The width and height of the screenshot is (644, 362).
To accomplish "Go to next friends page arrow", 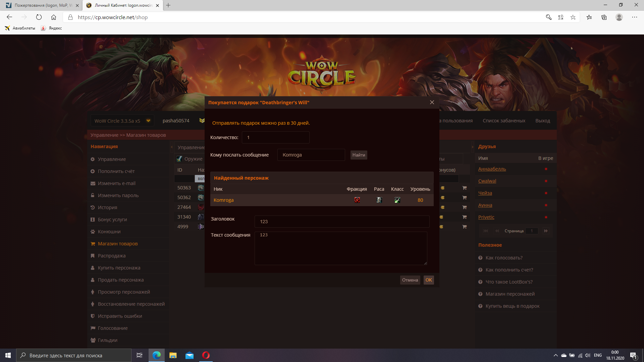I will point(546,231).
